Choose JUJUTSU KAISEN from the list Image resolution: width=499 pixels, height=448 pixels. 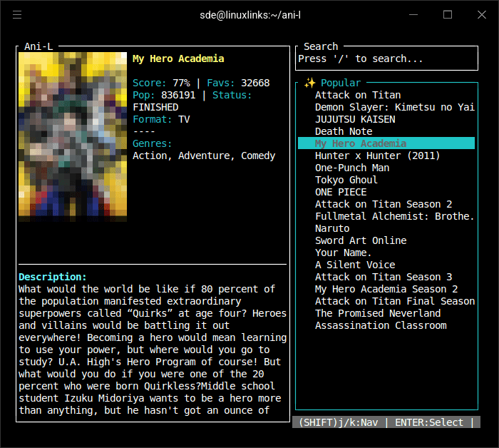(x=355, y=119)
